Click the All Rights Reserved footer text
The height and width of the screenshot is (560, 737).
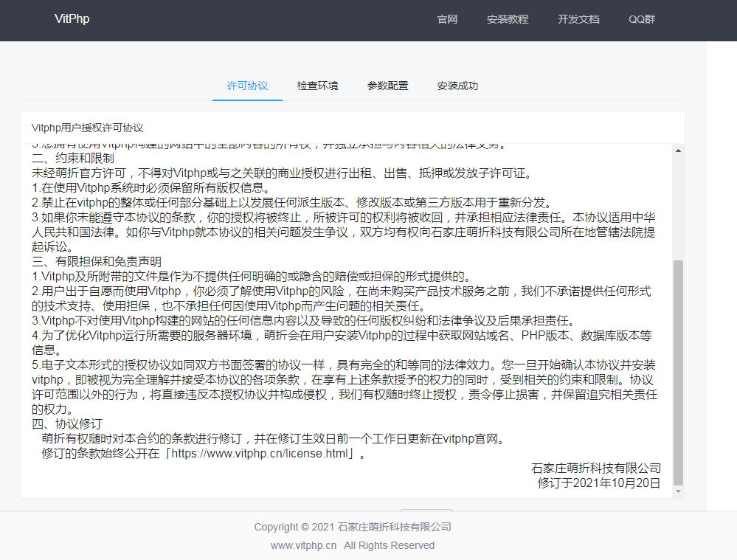(390, 545)
